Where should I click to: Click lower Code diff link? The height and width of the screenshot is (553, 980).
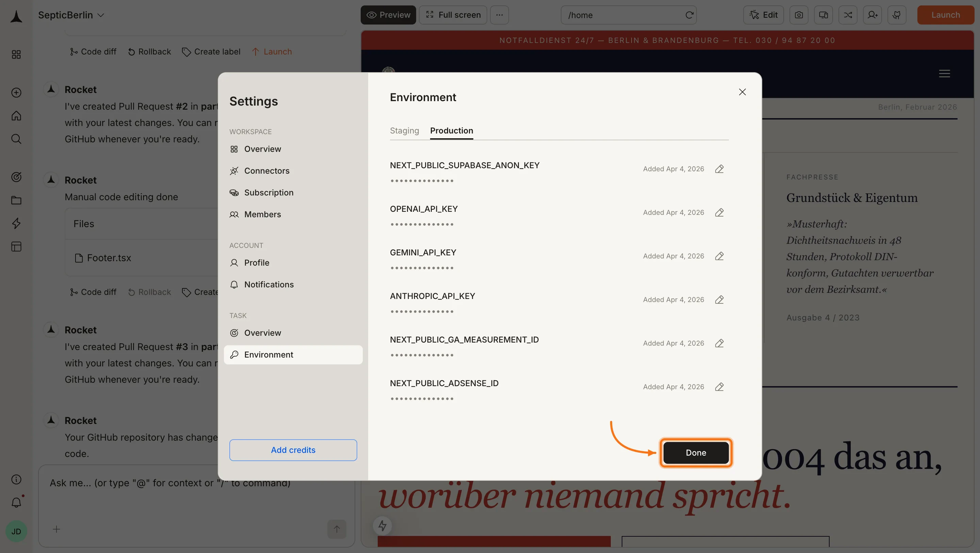pos(93,292)
